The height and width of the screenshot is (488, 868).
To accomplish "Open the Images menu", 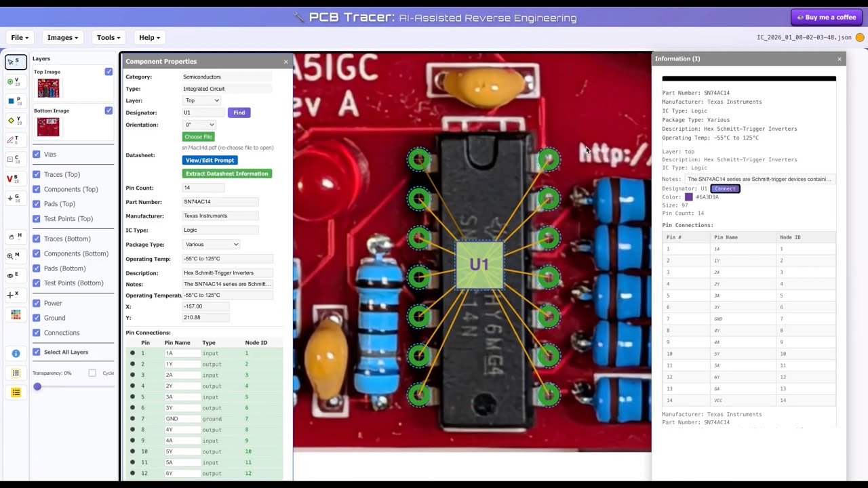I will click(62, 37).
